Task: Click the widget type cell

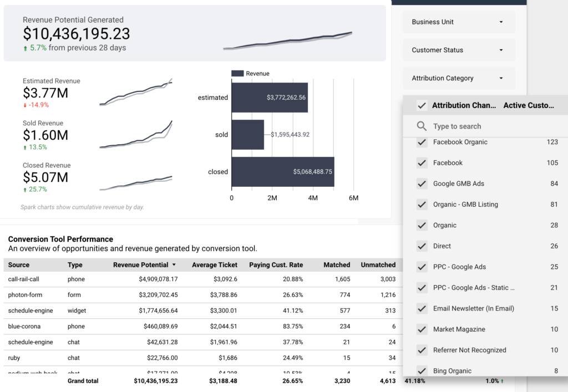Action: pyautogui.click(x=77, y=310)
